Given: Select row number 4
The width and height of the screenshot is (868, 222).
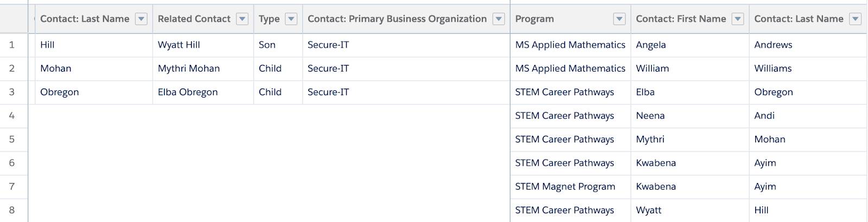Looking at the screenshot, I should [12, 116].
